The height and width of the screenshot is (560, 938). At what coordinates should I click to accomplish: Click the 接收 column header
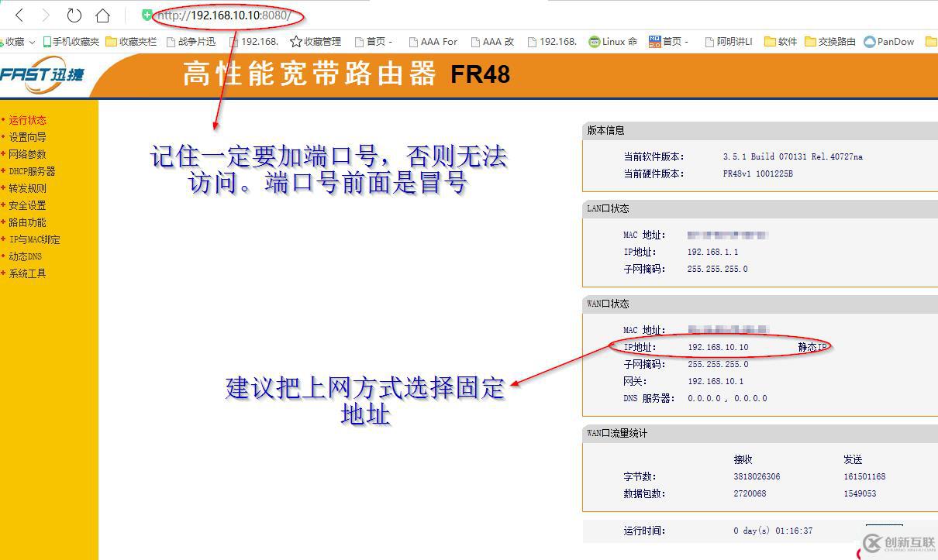[743, 459]
